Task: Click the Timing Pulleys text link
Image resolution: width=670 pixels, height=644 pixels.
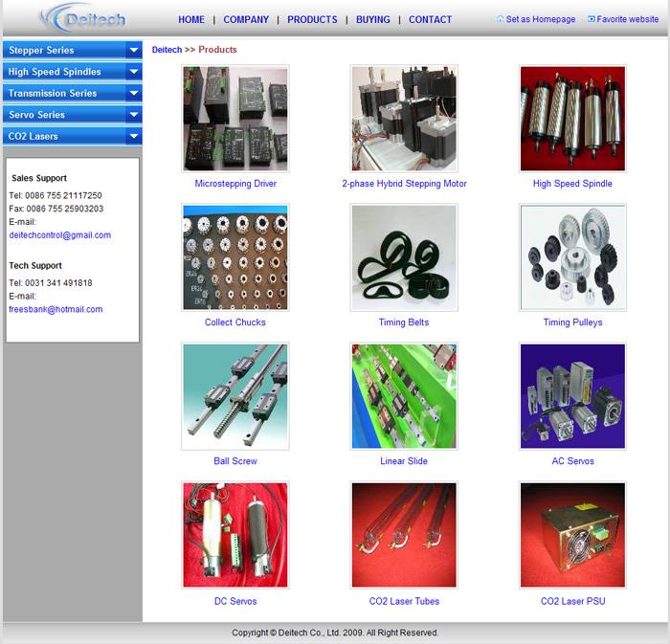Action: coord(572,322)
